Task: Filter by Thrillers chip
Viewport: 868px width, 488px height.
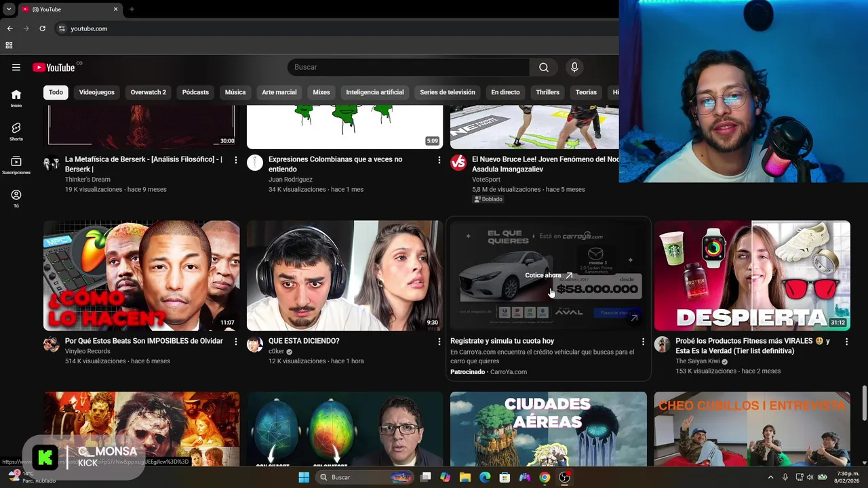Action: [547, 92]
